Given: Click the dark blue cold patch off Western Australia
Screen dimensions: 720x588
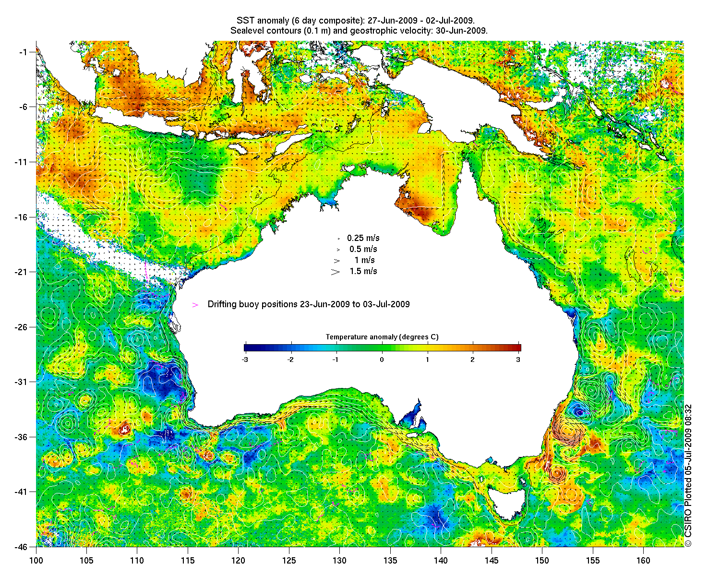Looking at the screenshot, I should click(x=164, y=379).
